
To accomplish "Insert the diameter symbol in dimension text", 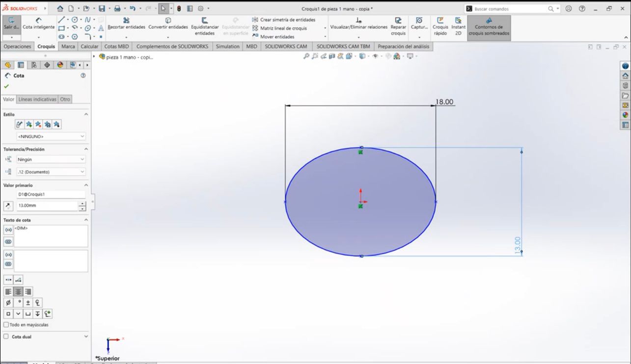I will 8,303.
